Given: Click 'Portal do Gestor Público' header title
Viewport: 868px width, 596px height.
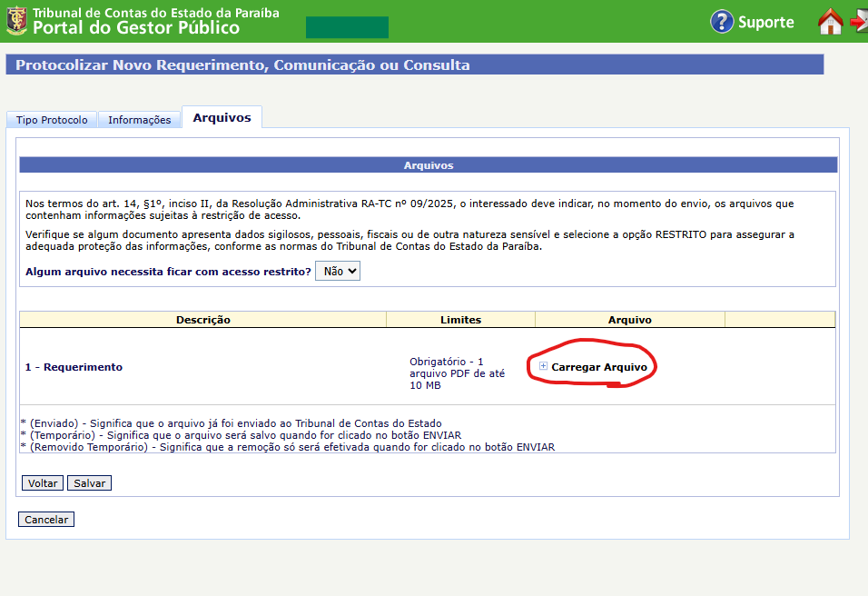Looking at the screenshot, I should pos(136,27).
